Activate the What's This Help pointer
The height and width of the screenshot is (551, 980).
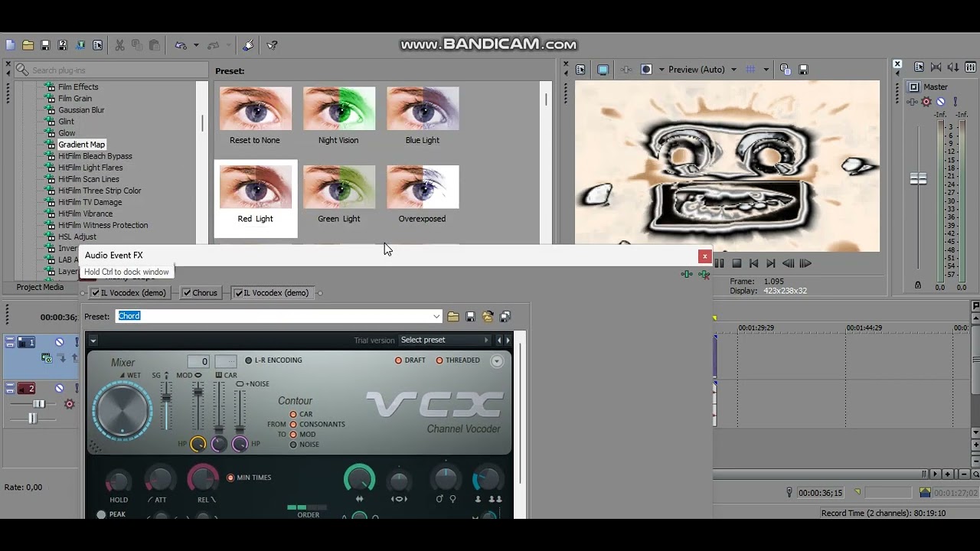[x=272, y=45]
